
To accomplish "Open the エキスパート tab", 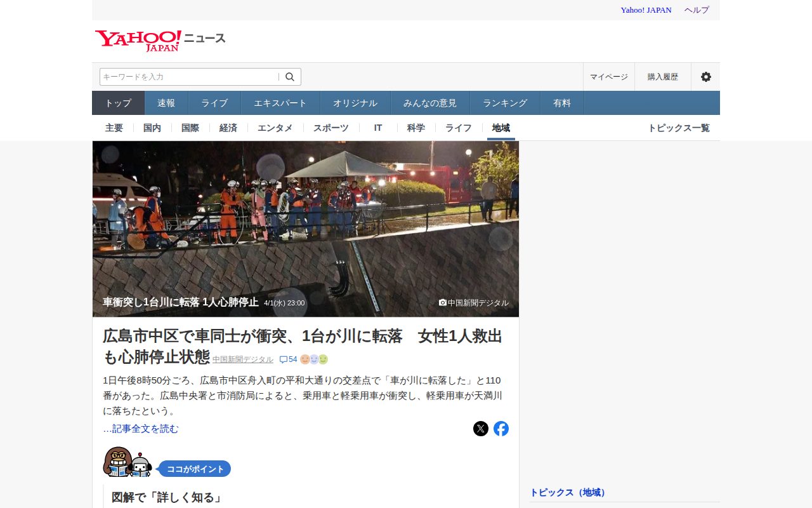I will (280, 103).
